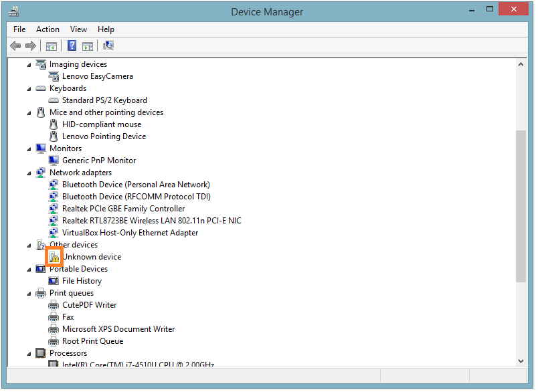This screenshot has height=392, width=538.
Task: Select the HID-compliant mouse icon
Action: coord(54,124)
